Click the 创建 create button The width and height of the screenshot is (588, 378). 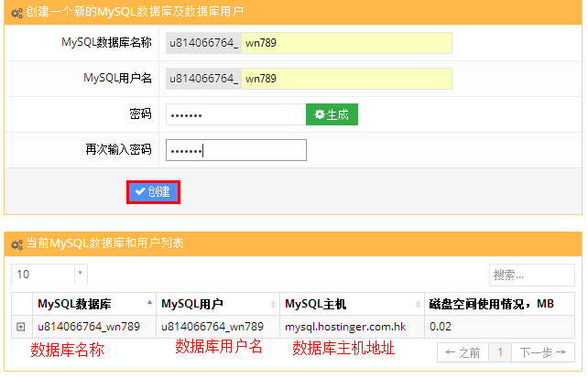point(153,191)
